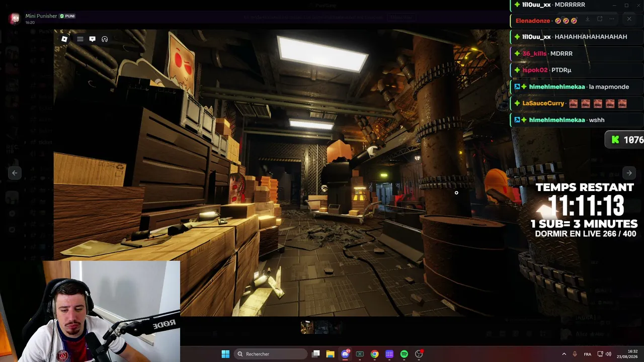Show hidden system tray icons
644x362 pixels.
coord(564,354)
